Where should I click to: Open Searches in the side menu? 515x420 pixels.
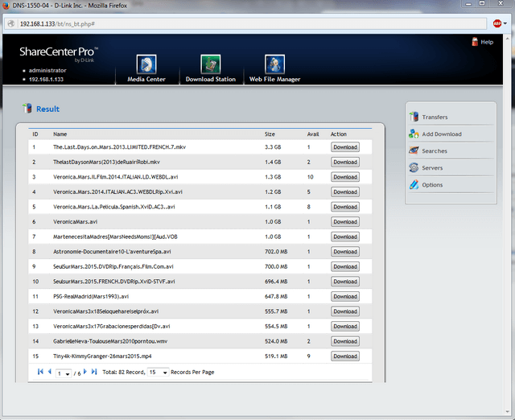coord(435,151)
